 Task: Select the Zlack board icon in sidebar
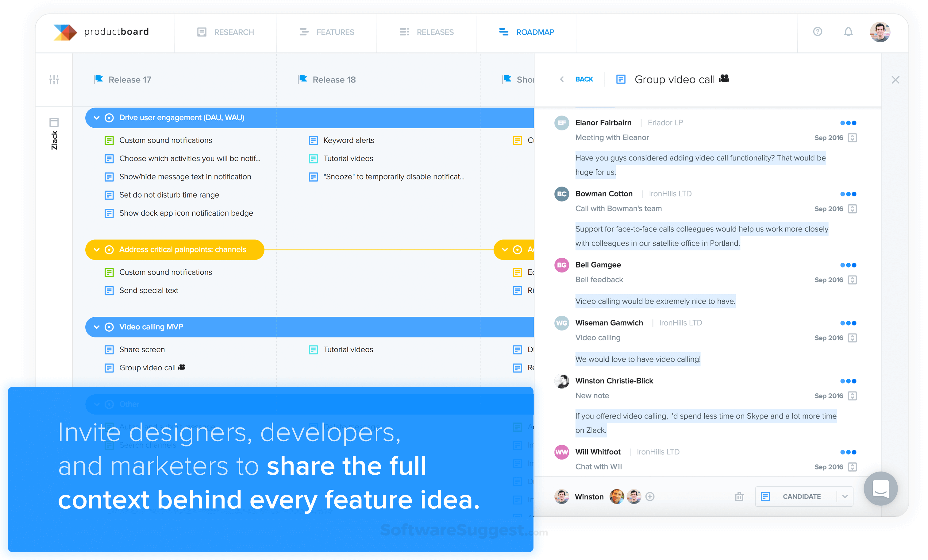pos(54,121)
